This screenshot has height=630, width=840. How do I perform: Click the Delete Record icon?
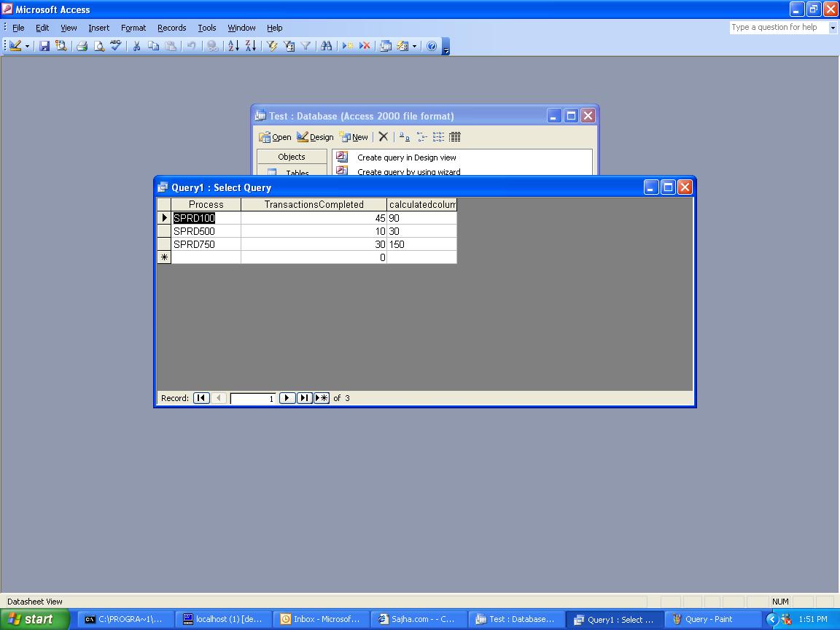coord(365,46)
